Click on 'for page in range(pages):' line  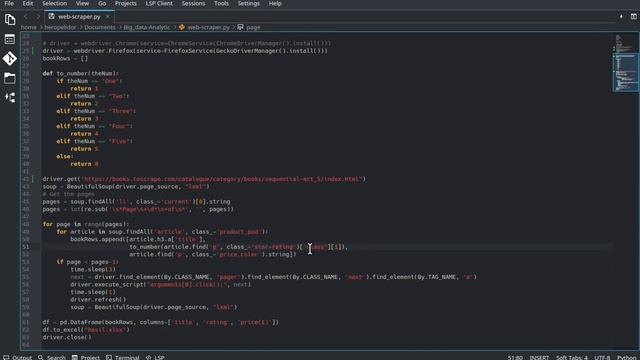point(86,224)
